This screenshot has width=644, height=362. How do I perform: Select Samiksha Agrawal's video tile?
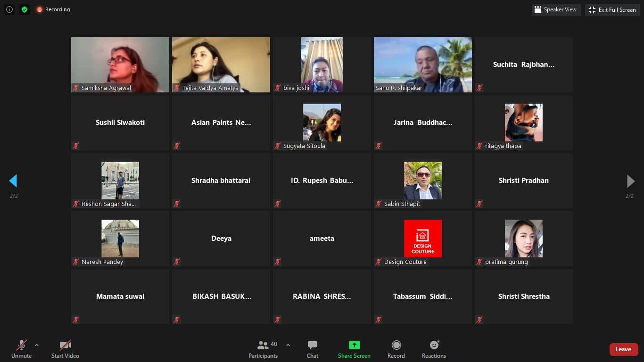(x=120, y=65)
